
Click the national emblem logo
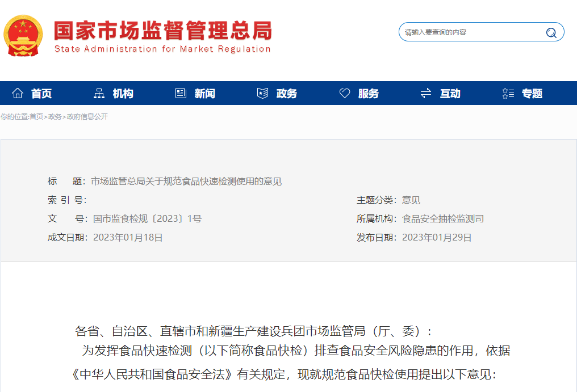[23, 36]
